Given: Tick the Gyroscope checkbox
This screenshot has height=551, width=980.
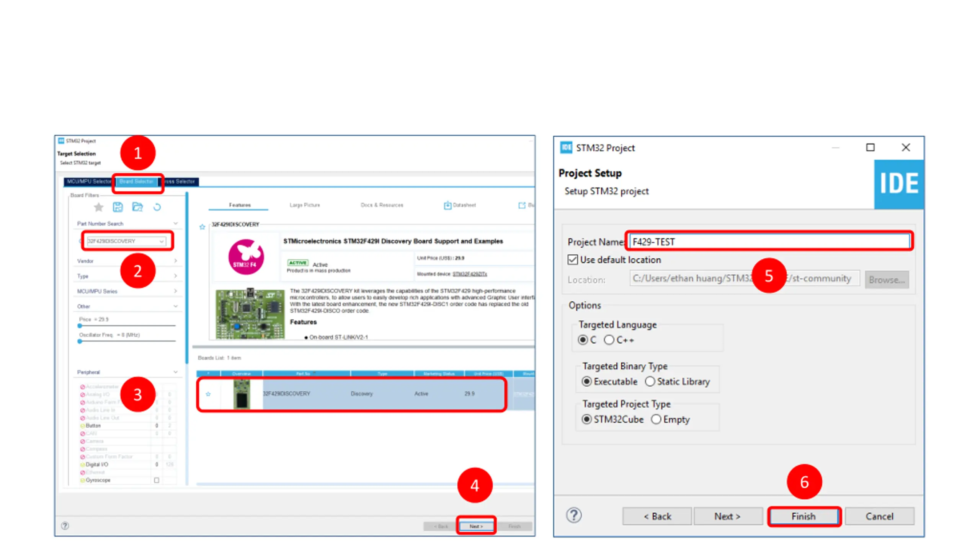Looking at the screenshot, I should [x=157, y=480].
